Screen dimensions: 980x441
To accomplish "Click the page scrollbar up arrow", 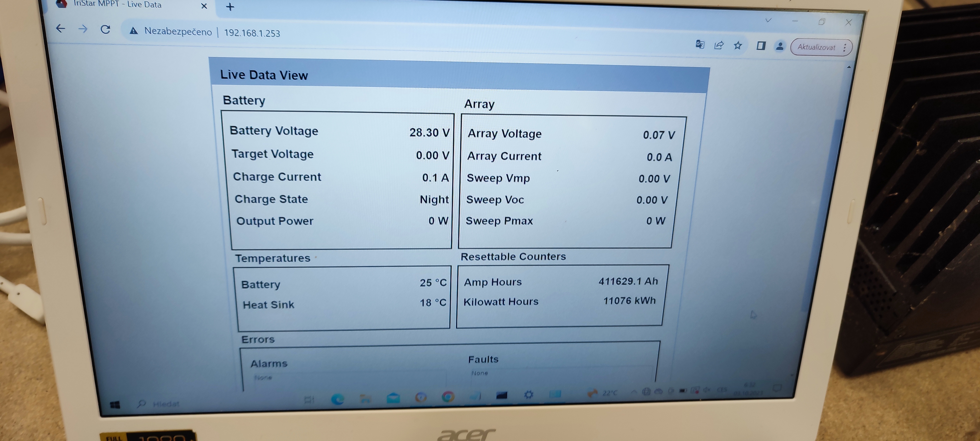I will coord(849,67).
